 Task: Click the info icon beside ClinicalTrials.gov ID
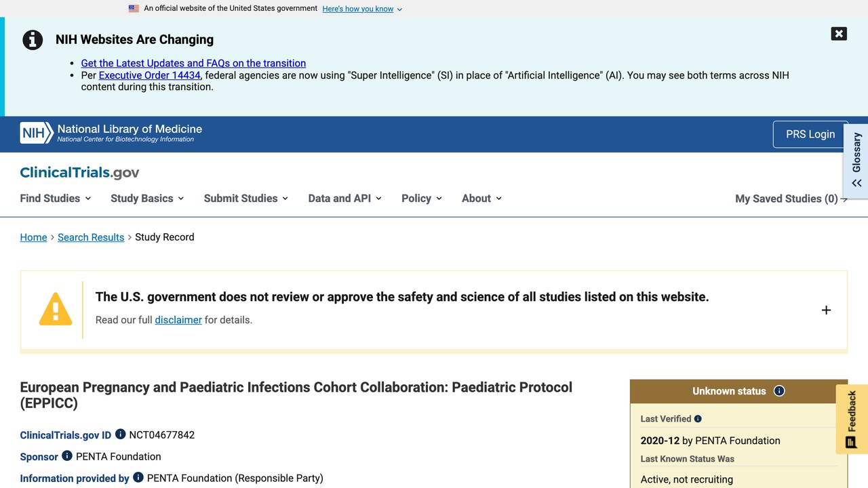click(x=120, y=434)
